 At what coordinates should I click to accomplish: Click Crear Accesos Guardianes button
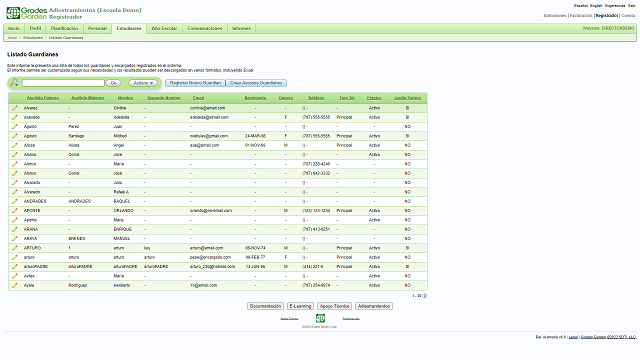point(256,83)
